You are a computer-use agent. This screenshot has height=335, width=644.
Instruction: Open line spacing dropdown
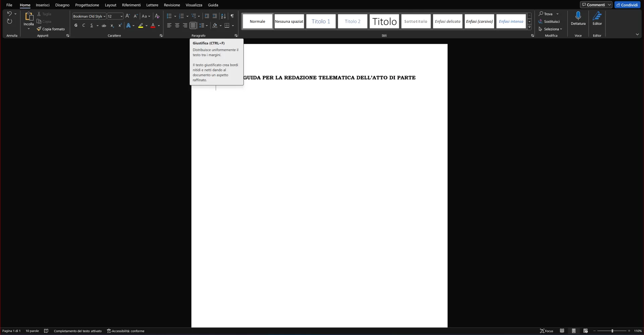point(204,25)
